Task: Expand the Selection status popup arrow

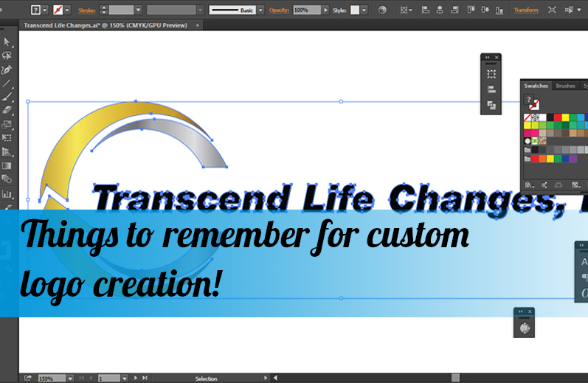Action: click(x=265, y=378)
